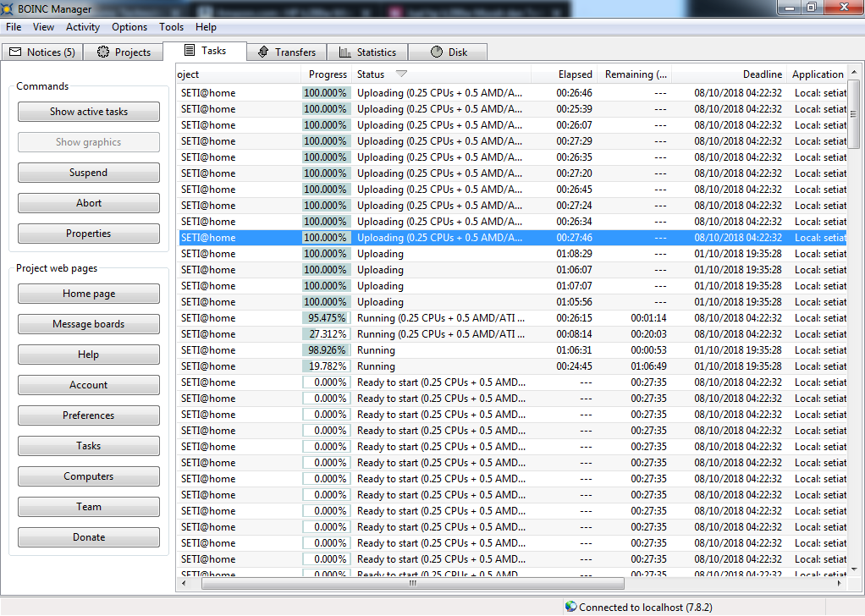The height and width of the screenshot is (616, 865).
Task: Click the Preferences button
Action: coord(88,415)
